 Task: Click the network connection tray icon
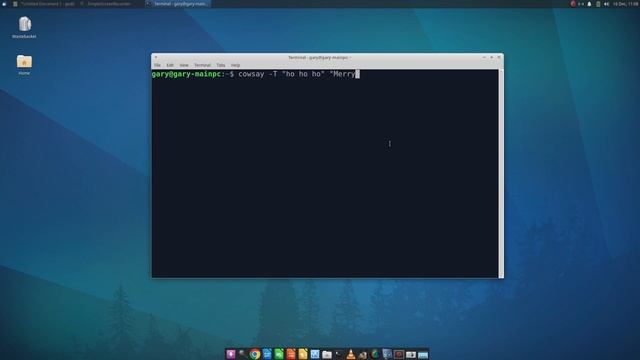click(581, 4)
